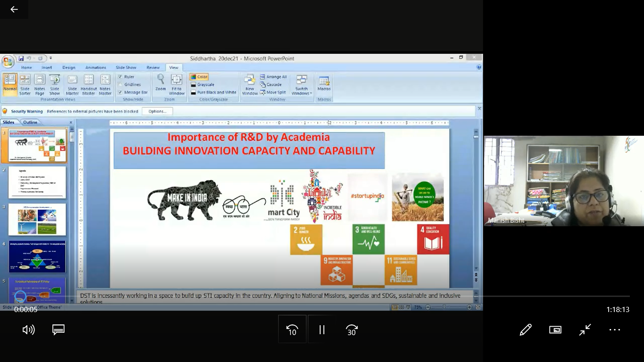This screenshot has height=362, width=644.
Task: Toggle the Message Bar checkbox
Action: pos(120,92)
